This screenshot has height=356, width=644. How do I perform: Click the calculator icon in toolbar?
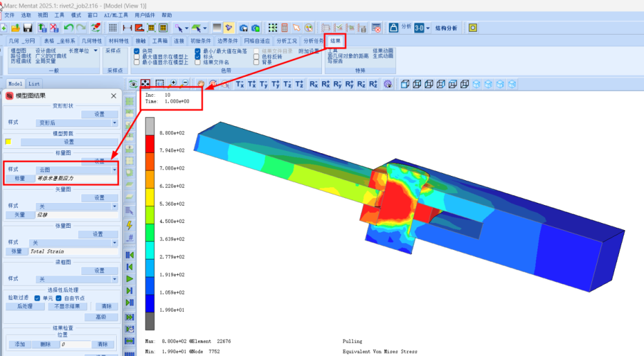click(x=284, y=27)
